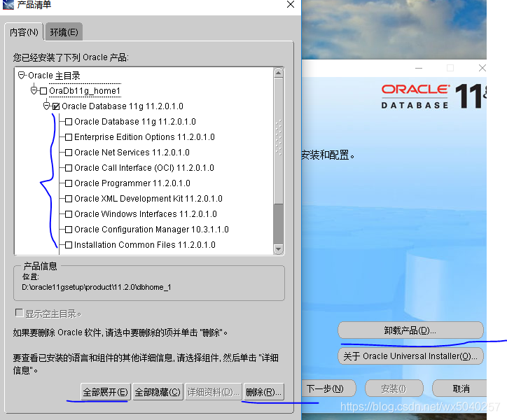Uncheck the parent Oracle Database 11g 11.2.0.1.0 checkbox

(x=56, y=106)
